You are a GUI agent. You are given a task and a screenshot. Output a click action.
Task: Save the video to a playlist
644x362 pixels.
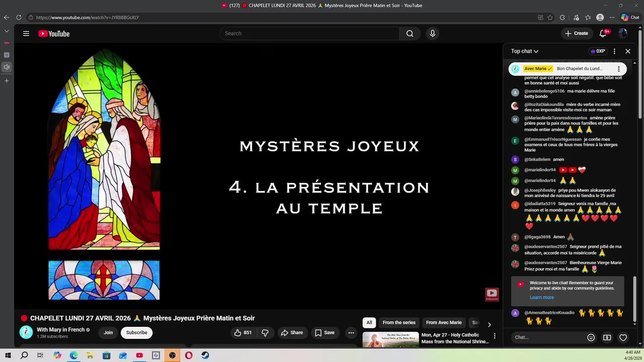pyautogui.click(x=325, y=332)
